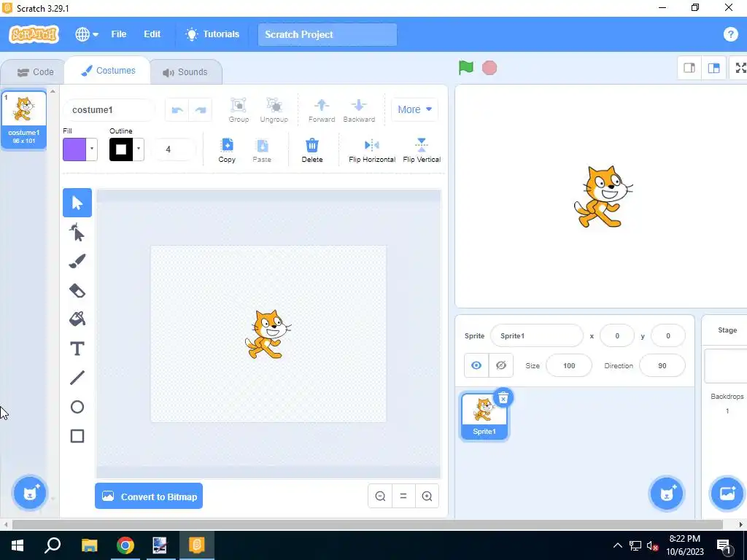Click the undo arrow
This screenshot has width=747, height=560.
click(x=177, y=110)
